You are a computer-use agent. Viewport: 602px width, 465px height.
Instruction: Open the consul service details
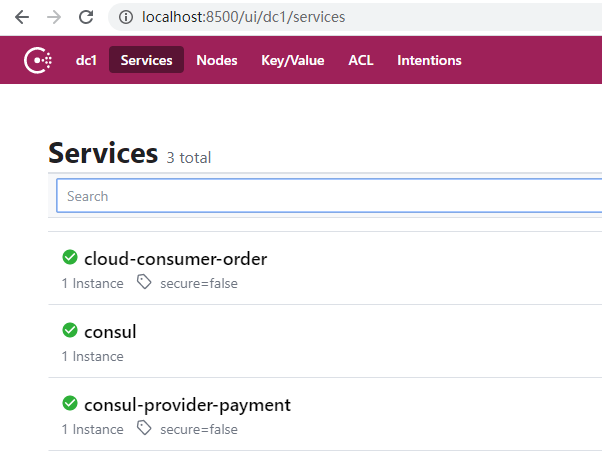(x=110, y=332)
